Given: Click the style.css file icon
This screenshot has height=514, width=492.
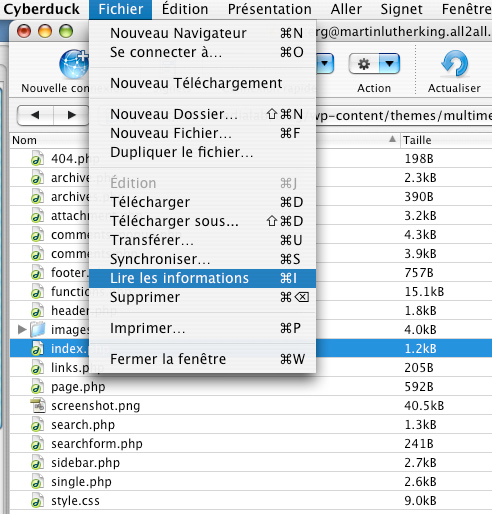Looking at the screenshot, I should tap(37, 501).
